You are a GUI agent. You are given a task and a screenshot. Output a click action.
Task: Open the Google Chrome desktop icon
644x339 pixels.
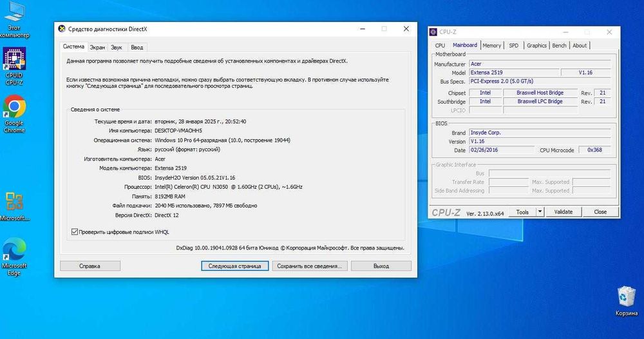click(x=14, y=114)
